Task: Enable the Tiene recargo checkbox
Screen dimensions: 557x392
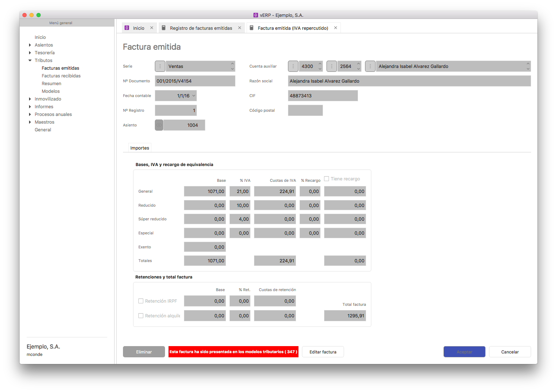Action: click(326, 179)
